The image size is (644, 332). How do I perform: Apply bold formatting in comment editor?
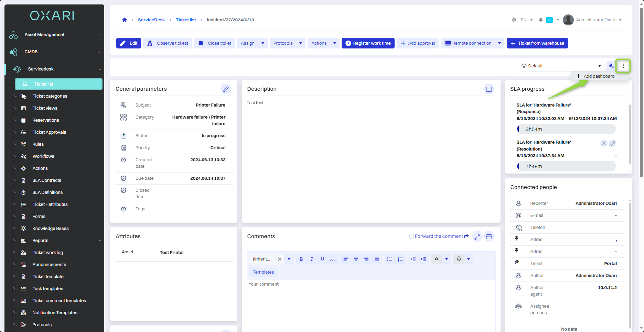pyautogui.click(x=301, y=259)
